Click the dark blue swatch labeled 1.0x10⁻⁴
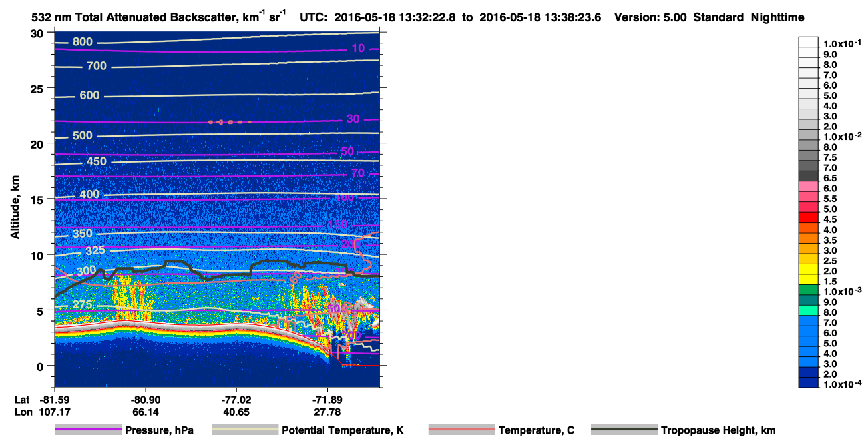Image resolution: width=868 pixels, height=445 pixels. [809, 382]
